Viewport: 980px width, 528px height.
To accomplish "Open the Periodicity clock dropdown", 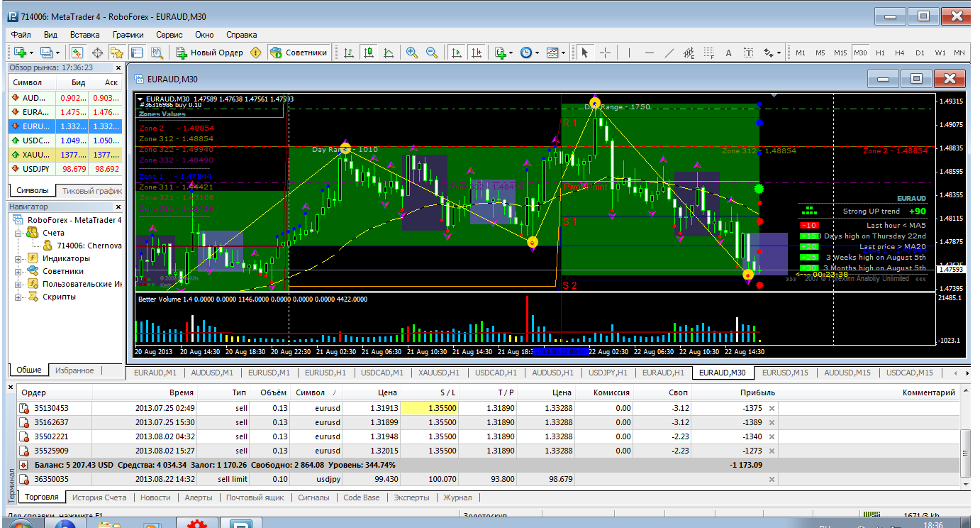I will (529, 53).
